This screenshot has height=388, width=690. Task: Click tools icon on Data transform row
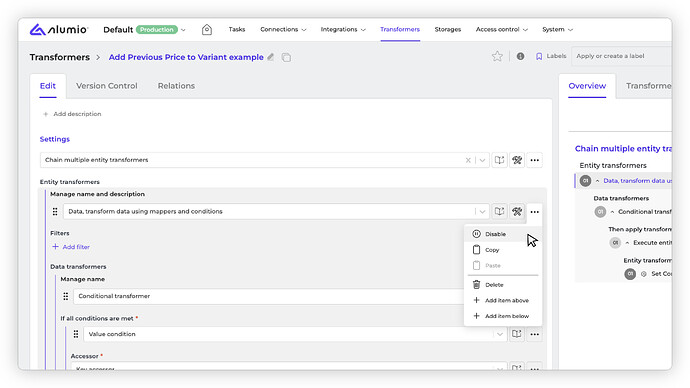(x=517, y=212)
